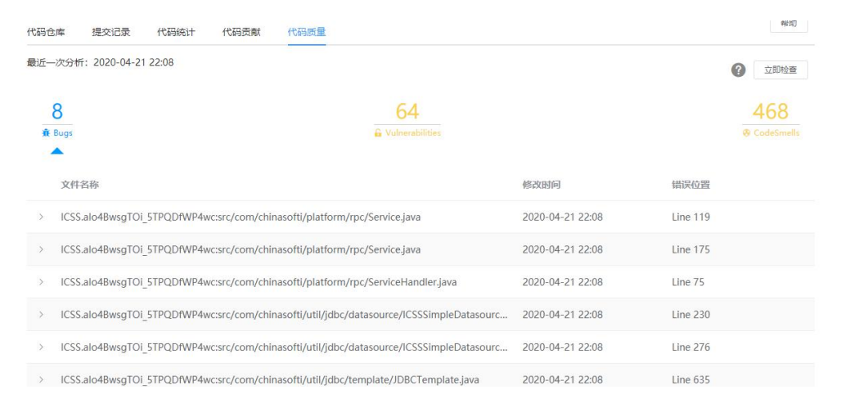Screen dimensions: 868x403
Task: Click the 'Line 635' cell
Action: 690,380
